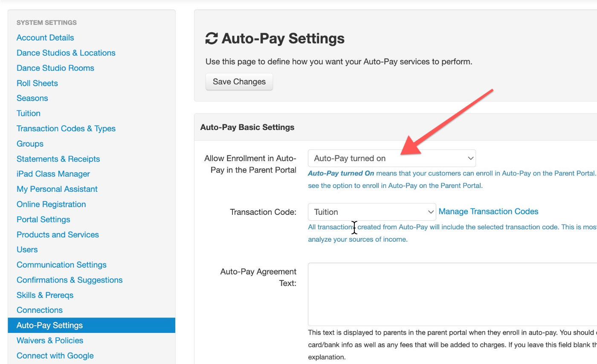
Task: Click the SYSTEM SETTINGS heading
Action: [x=46, y=23]
